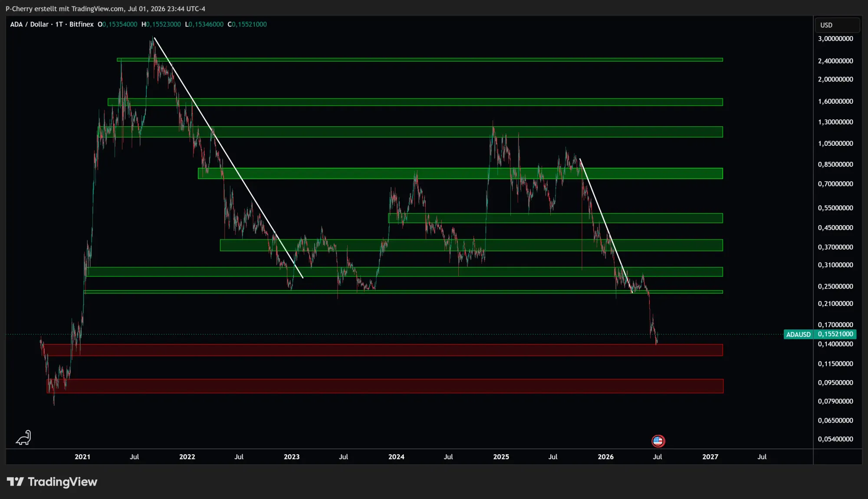The width and height of the screenshot is (868, 499).
Task: Click the 2026 label on time axis
Action: (x=606, y=457)
